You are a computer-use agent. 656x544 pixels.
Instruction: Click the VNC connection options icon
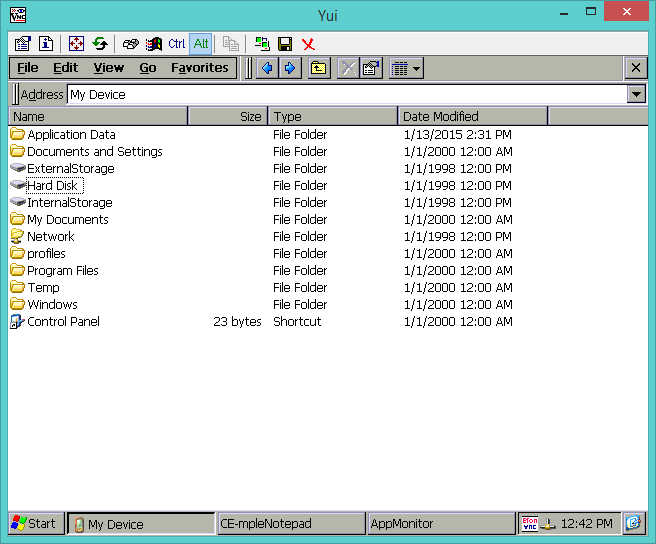(x=23, y=44)
